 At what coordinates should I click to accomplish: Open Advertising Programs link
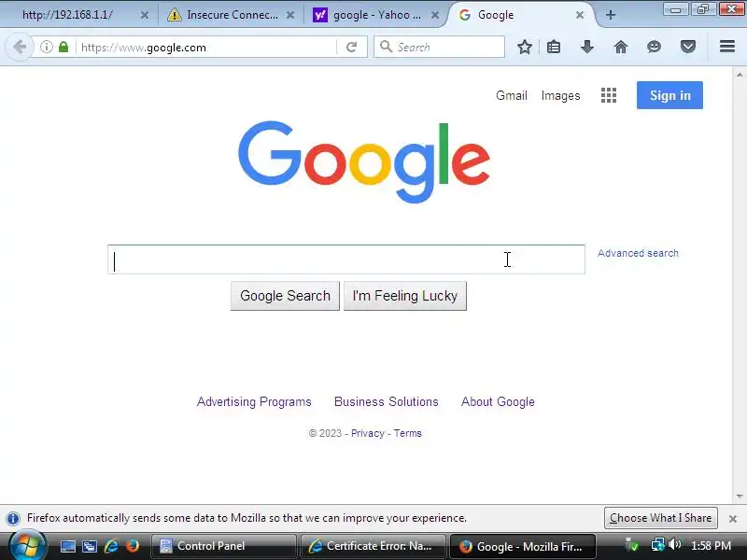254,402
